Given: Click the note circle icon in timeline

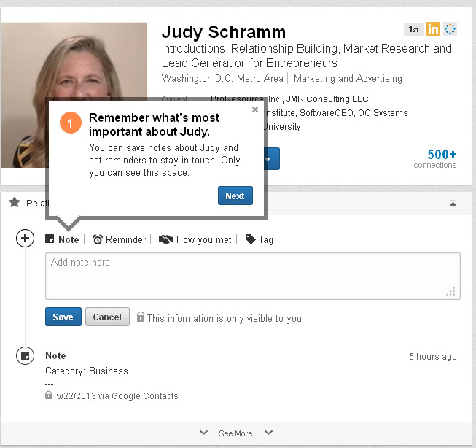Looking at the screenshot, I should coord(25,355).
